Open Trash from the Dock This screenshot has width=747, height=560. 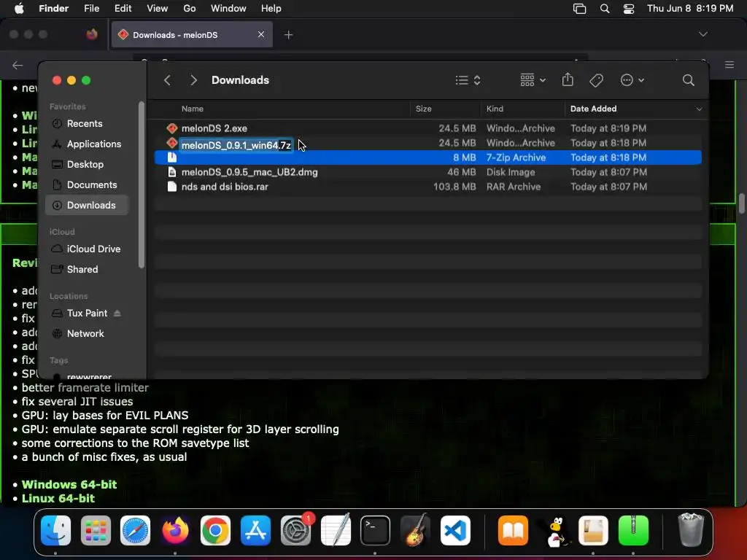coord(690,529)
